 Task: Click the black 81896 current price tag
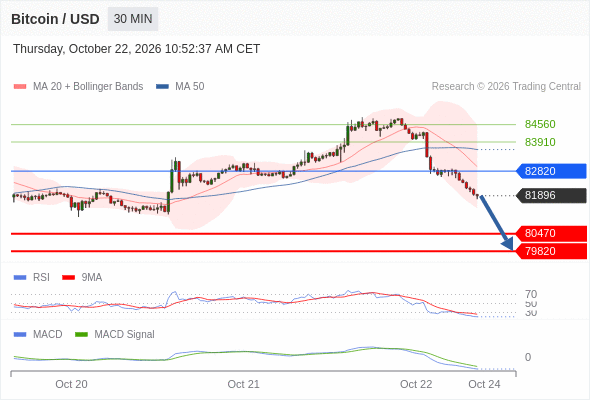click(x=551, y=195)
